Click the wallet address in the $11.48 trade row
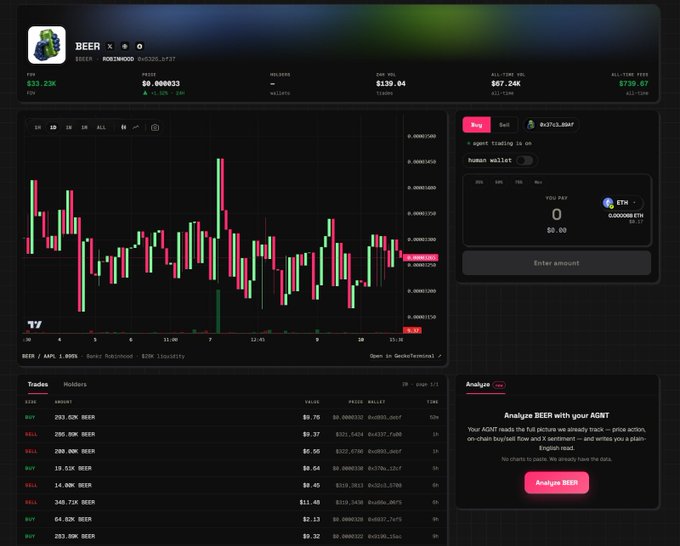The width and height of the screenshot is (680, 546). coord(384,502)
